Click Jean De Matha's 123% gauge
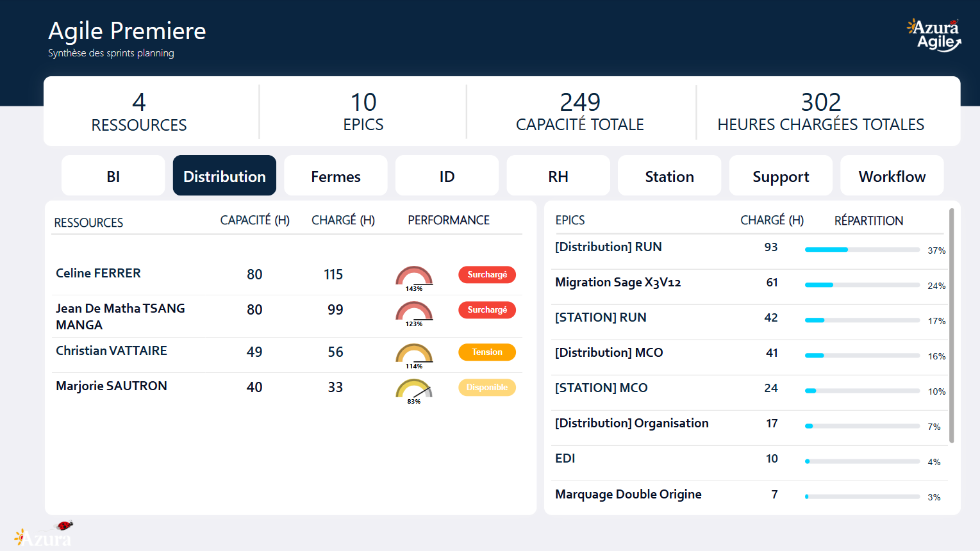This screenshot has width=980, height=551. point(414,312)
